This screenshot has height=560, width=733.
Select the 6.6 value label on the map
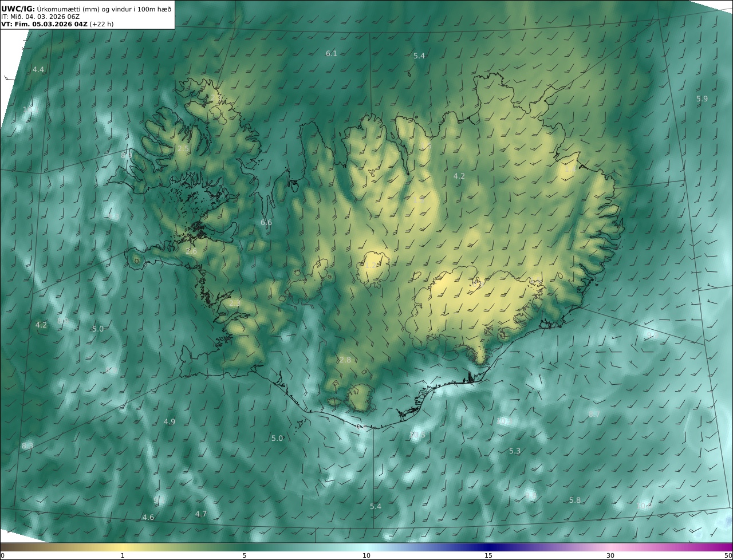click(266, 223)
